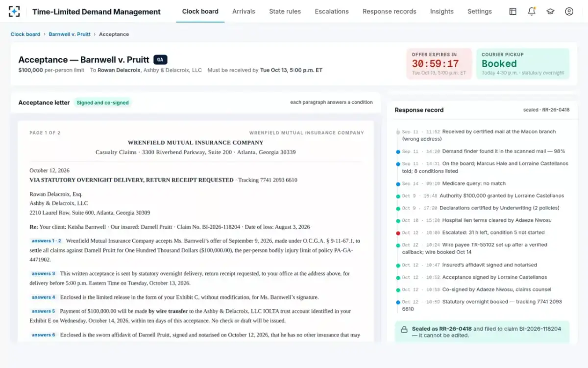This screenshot has width=588, height=368.
Task: Click the GA state badge
Action: coord(160,60)
